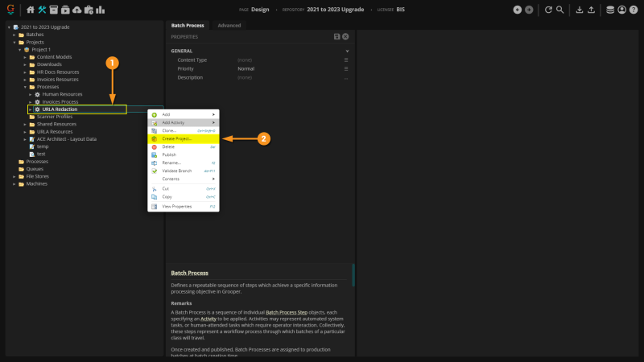The height and width of the screenshot is (362, 644).
Task: Open the repository database stack icon
Action: point(610,10)
